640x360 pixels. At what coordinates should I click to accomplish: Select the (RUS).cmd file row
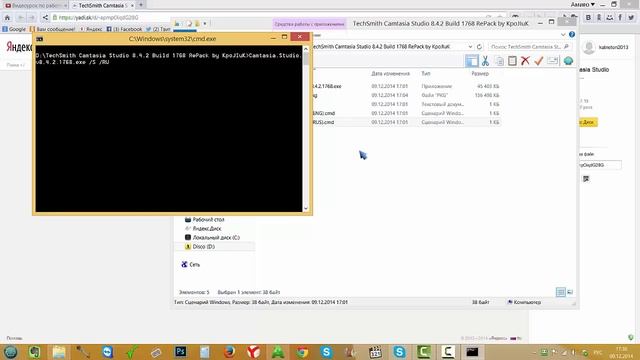point(406,122)
